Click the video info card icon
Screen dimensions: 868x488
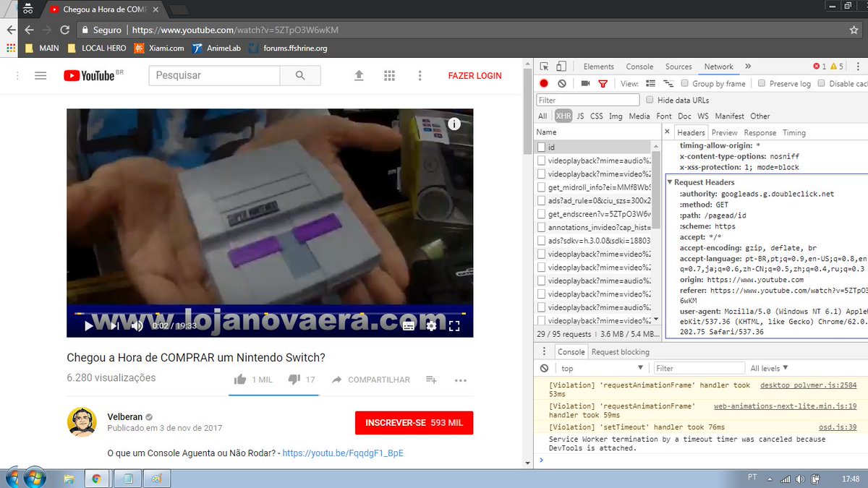click(x=454, y=124)
